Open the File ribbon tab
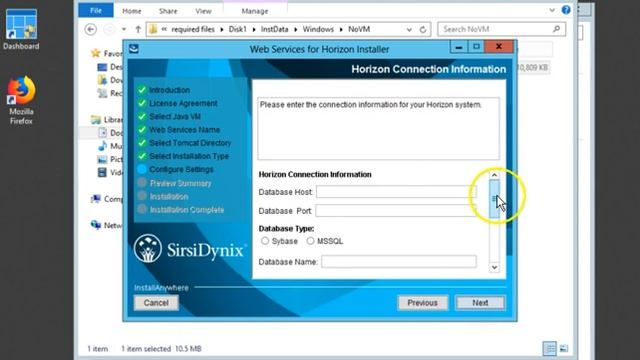640x360 pixels. point(96,11)
